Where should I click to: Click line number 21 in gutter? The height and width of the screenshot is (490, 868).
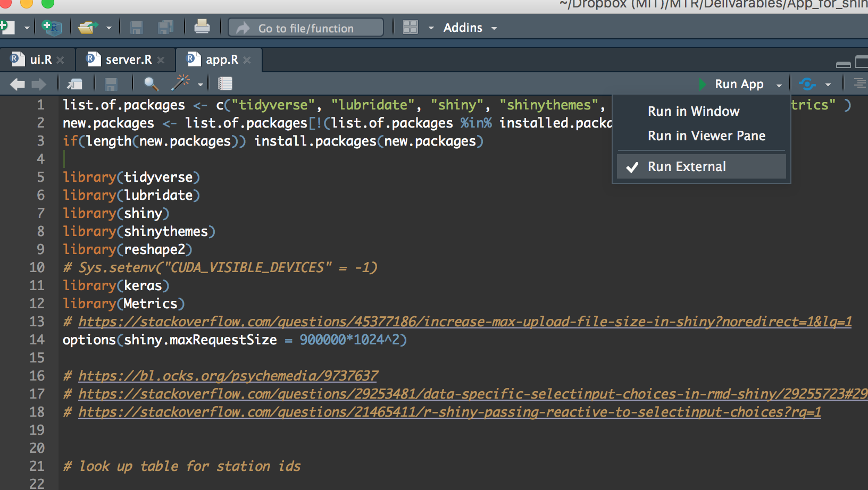point(37,466)
